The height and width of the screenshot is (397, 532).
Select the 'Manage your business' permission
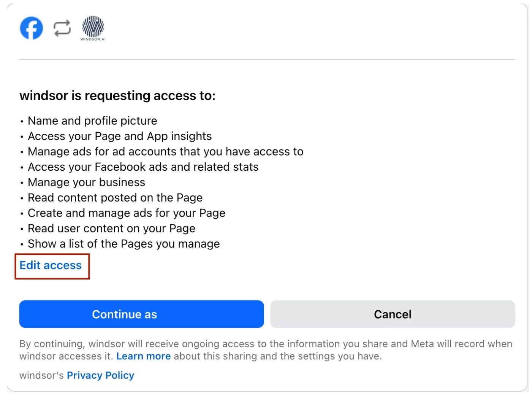click(x=86, y=182)
